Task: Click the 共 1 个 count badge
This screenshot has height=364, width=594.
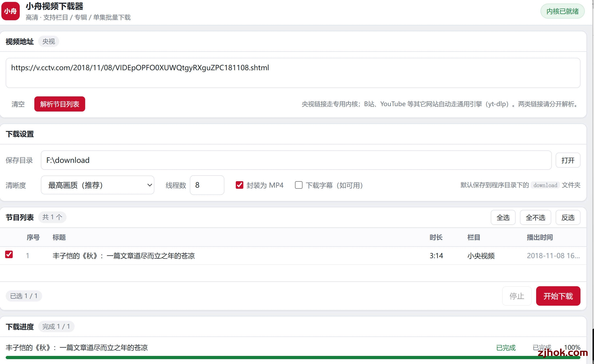Action: [x=52, y=217]
